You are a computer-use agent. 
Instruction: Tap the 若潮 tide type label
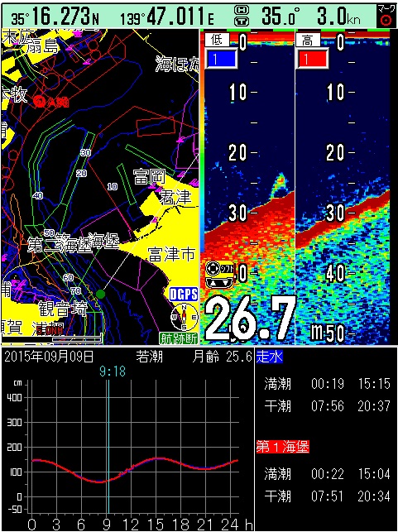pyautogui.click(x=149, y=357)
